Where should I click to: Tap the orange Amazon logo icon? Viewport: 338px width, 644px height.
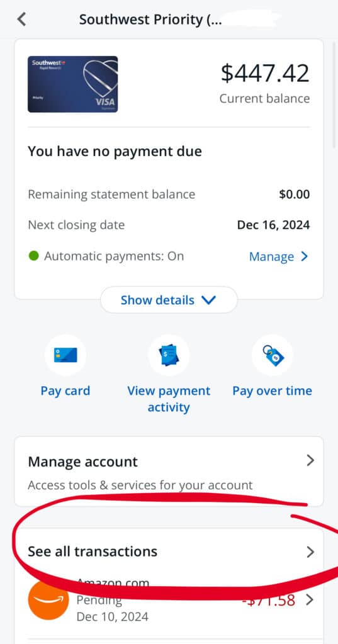[x=48, y=599]
